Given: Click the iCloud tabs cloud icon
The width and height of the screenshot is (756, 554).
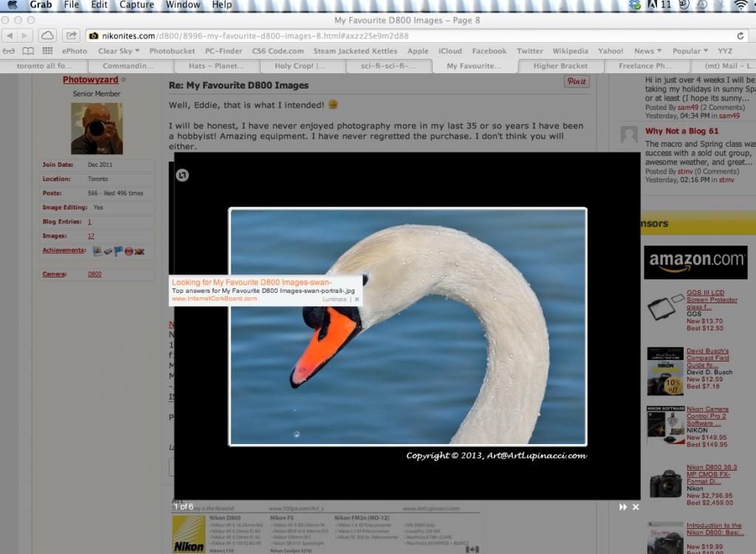Looking at the screenshot, I should [47, 35].
